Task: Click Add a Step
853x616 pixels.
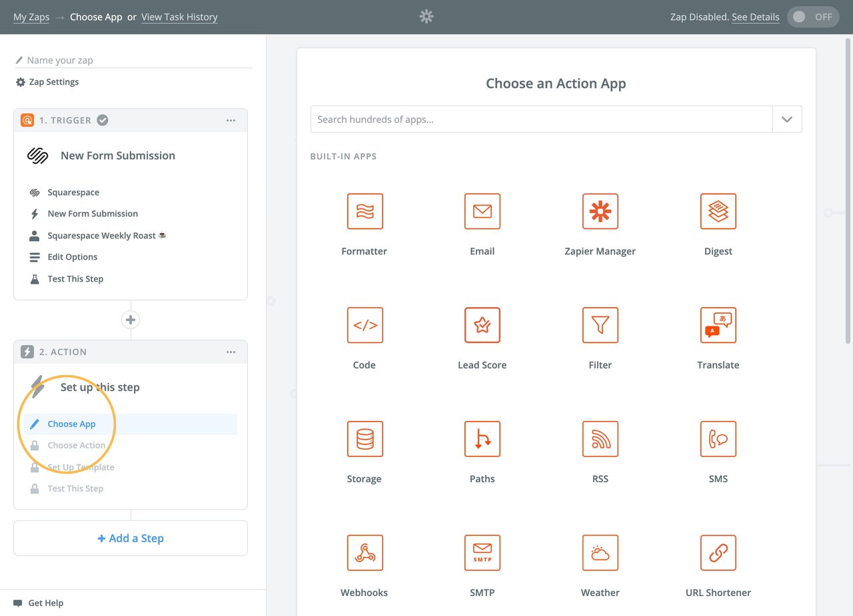Action: [130, 537]
